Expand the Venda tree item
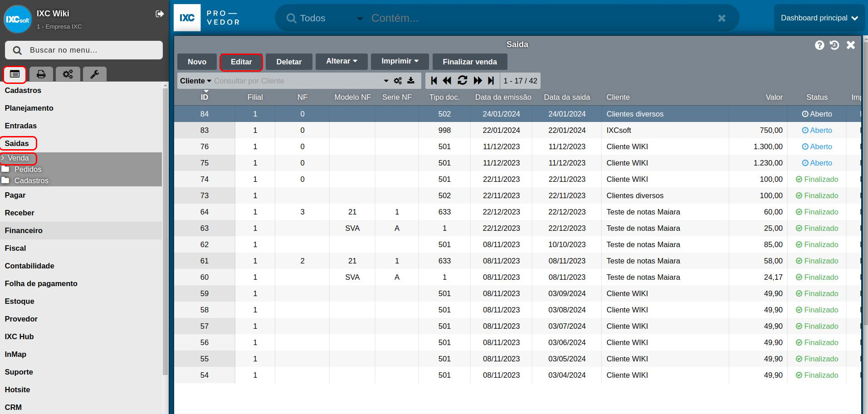This screenshot has height=414, width=868. 3,158
